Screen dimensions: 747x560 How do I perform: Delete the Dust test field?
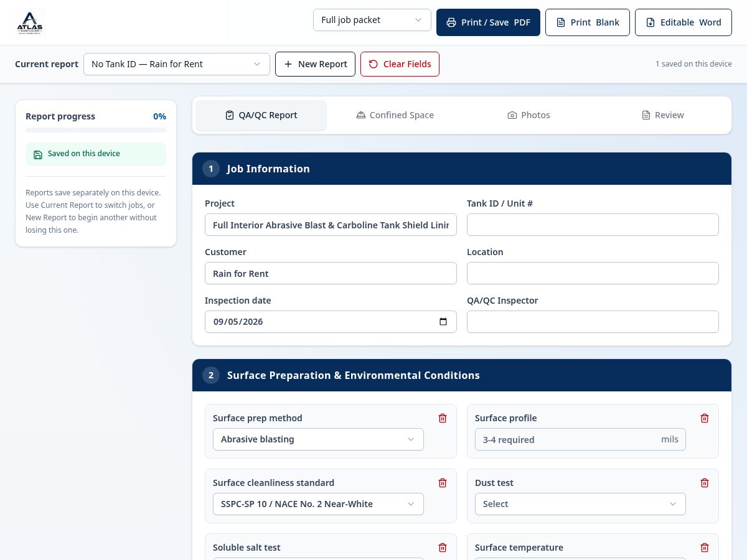tap(705, 483)
